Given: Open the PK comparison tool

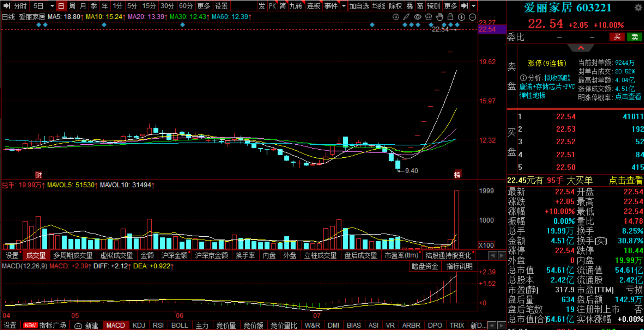Looking at the screenshot, I should 272,6.
